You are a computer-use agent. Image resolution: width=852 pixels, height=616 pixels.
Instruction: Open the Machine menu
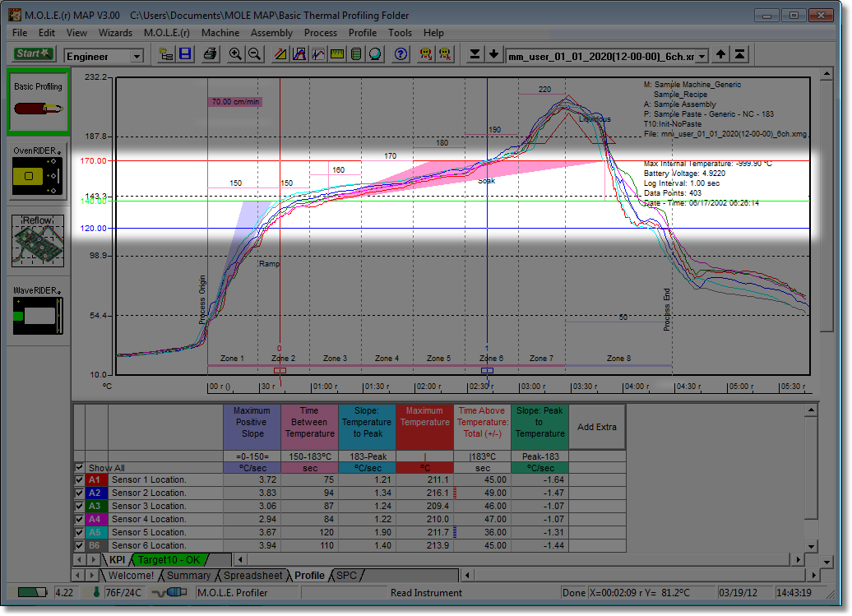(220, 33)
